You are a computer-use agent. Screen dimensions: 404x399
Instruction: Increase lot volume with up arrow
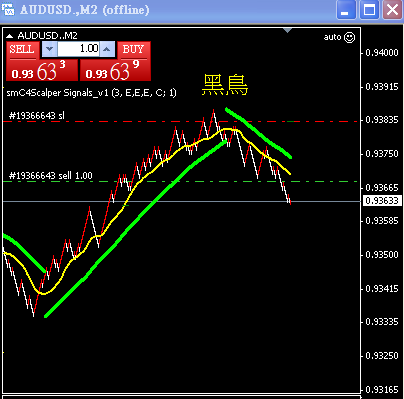point(107,49)
